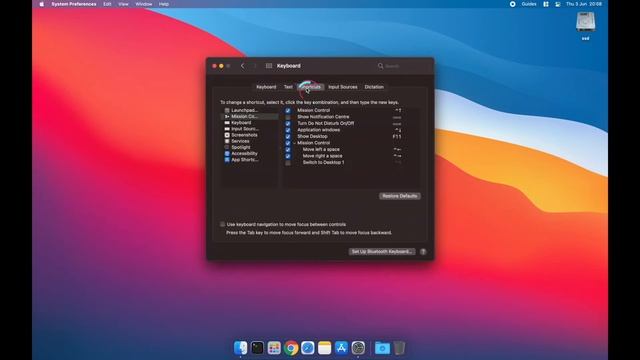The width and height of the screenshot is (640, 360).
Task: Click the date and time in menu bar
Action: point(584,4)
